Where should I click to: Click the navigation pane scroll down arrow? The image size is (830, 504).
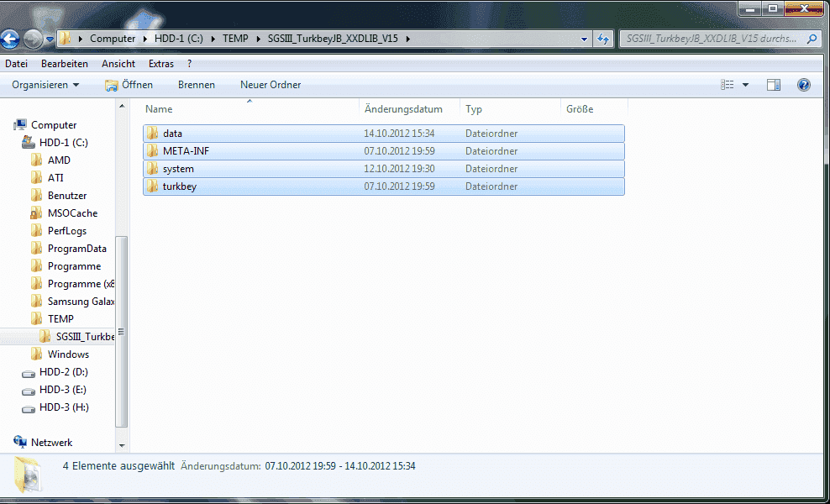[123, 446]
